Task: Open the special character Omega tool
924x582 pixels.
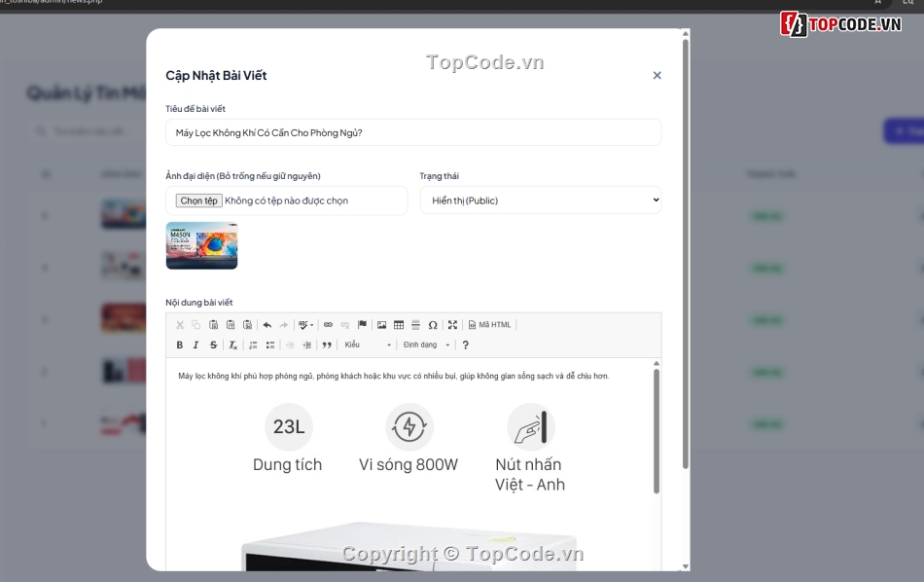Action: 433,325
